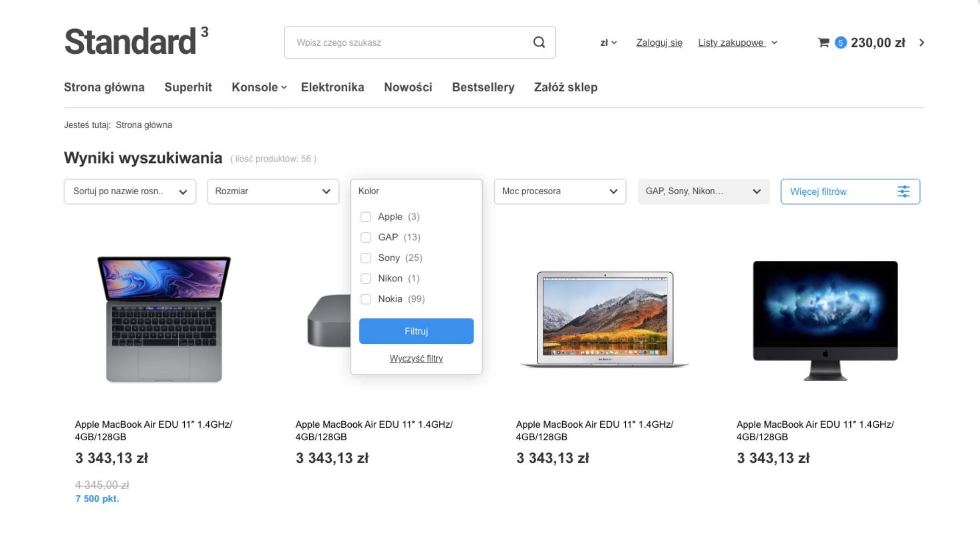Click the cart item count badge
The width and height of the screenshot is (980, 537).
[x=841, y=43]
